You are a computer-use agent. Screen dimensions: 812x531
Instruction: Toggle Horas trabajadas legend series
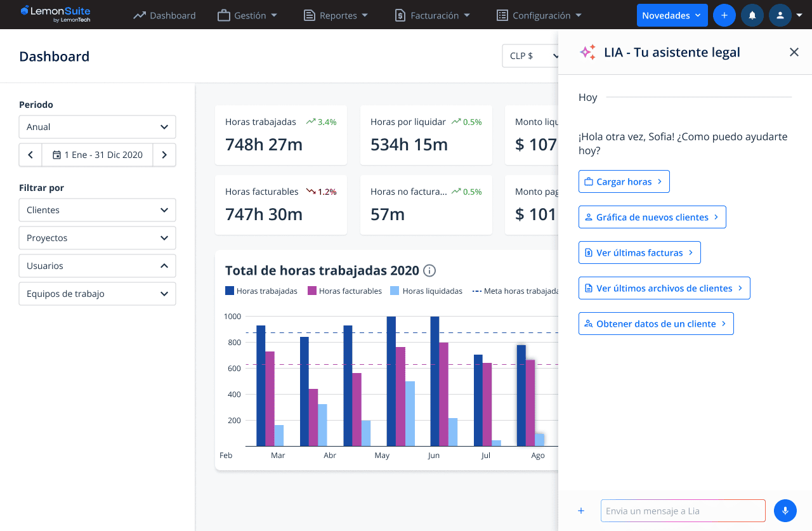[x=261, y=291]
